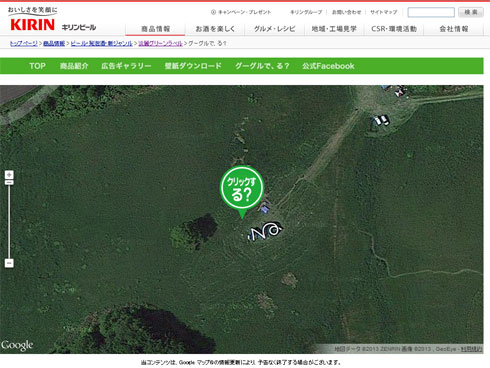The height and width of the screenshot is (368, 490).
Task: Click the キリンビール text logo
Action: [79, 27]
